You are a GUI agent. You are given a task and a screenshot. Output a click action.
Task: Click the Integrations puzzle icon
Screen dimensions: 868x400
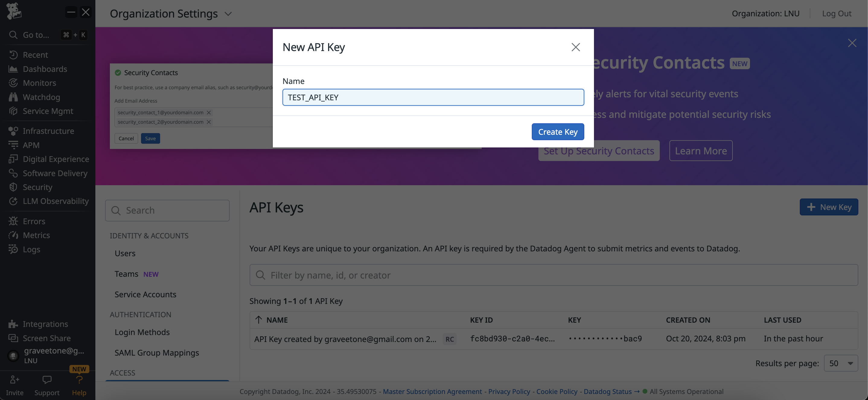pos(13,324)
